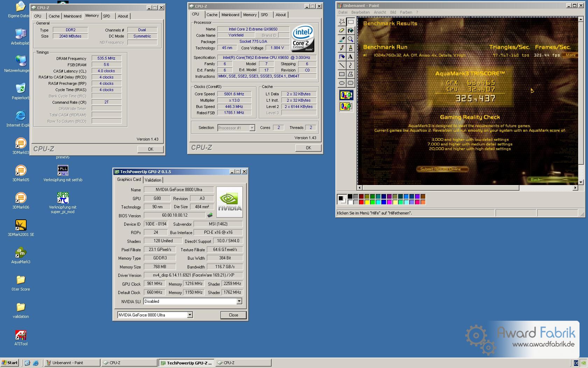This screenshot has height=368, width=588.
Task: Open the Bild menu in Paint
Action: pyautogui.click(x=393, y=12)
